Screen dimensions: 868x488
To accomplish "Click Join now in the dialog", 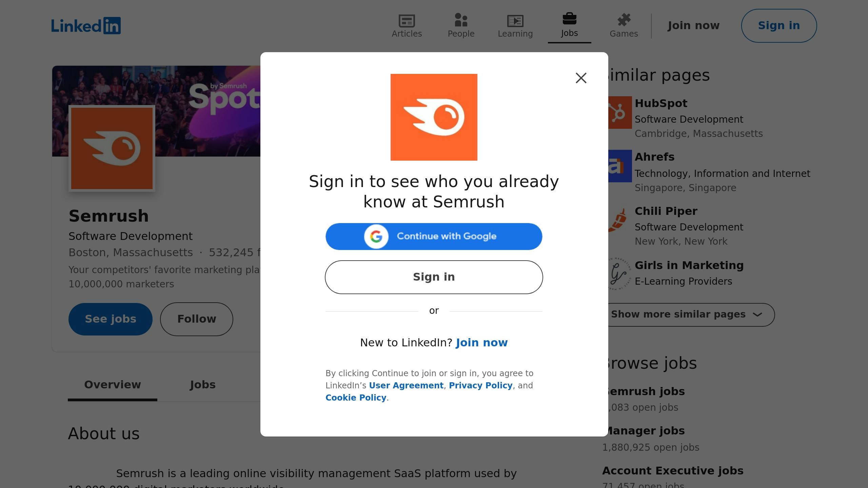I will pos(481,343).
